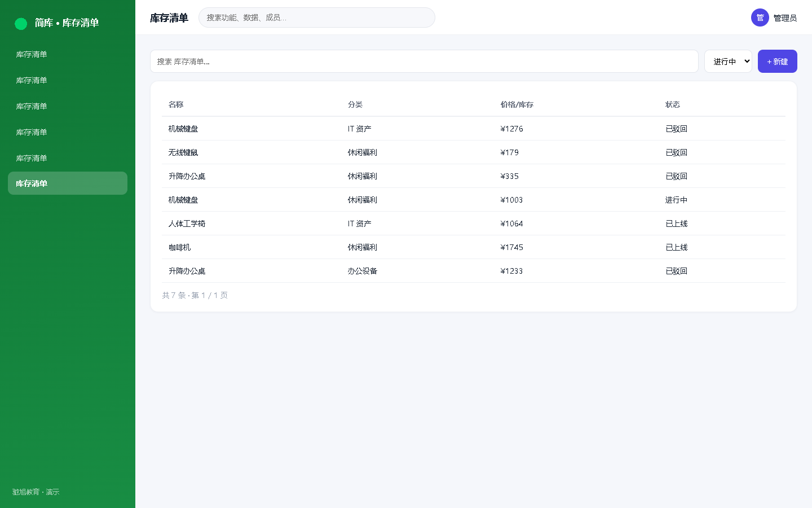Click the 无线键鼠 item name
Viewport: 812px width, 508px height.
(183, 152)
